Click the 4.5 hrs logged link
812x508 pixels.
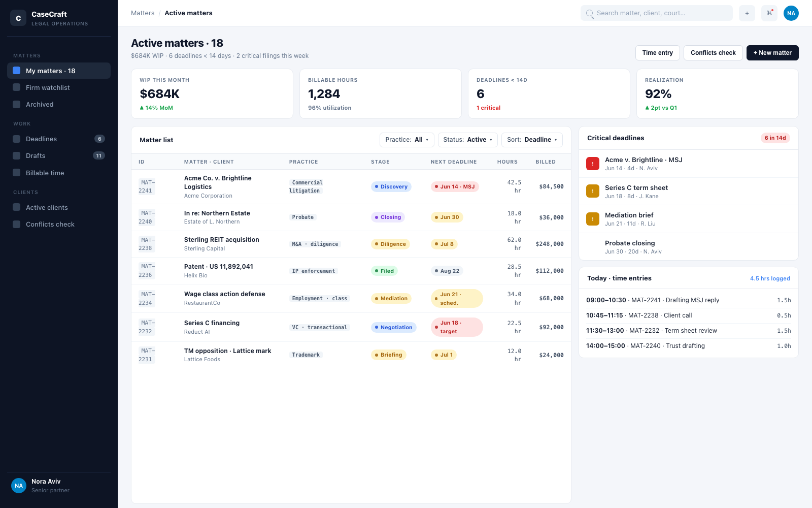click(x=770, y=278)
